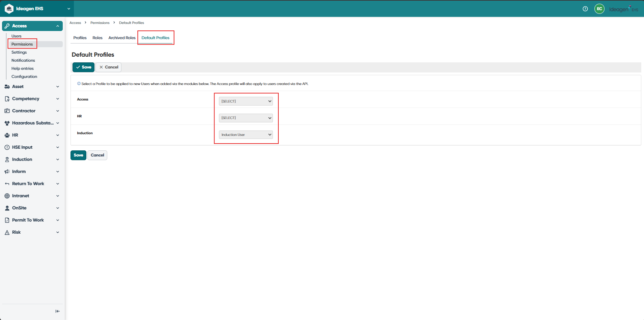Click the Inform megaphone icon
Image resolution: width=644 pixels, height=320 pixels.
(7, 172)
